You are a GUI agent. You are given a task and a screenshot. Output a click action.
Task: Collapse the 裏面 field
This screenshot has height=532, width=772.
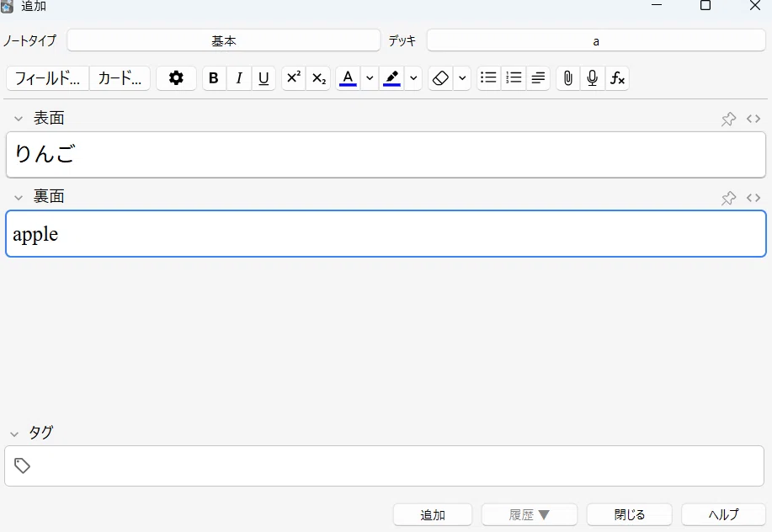click(19, 198)
